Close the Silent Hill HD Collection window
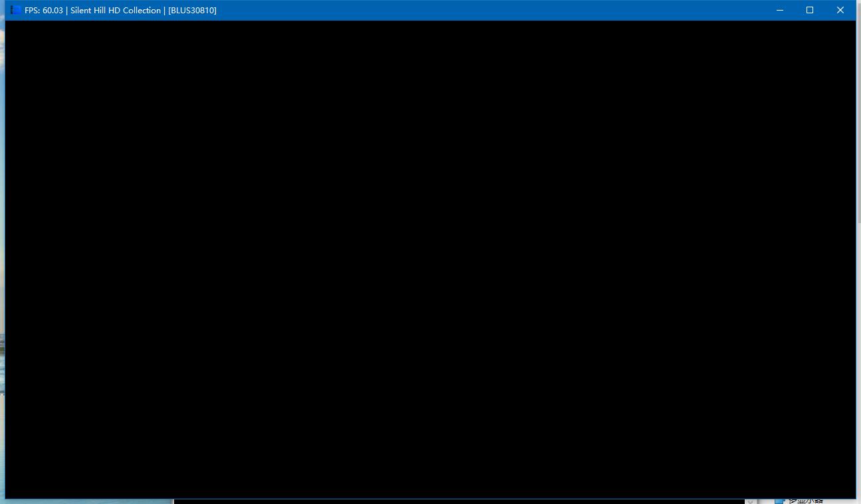Image resolution: width=861 pixels, height=504 pixels. pyautogui.click(x=840, y=10)
